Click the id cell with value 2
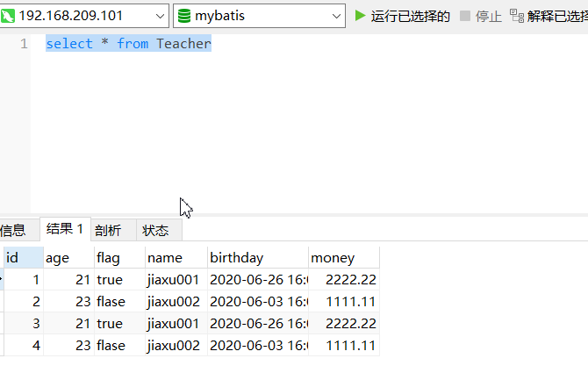 [x=24, y=301]
